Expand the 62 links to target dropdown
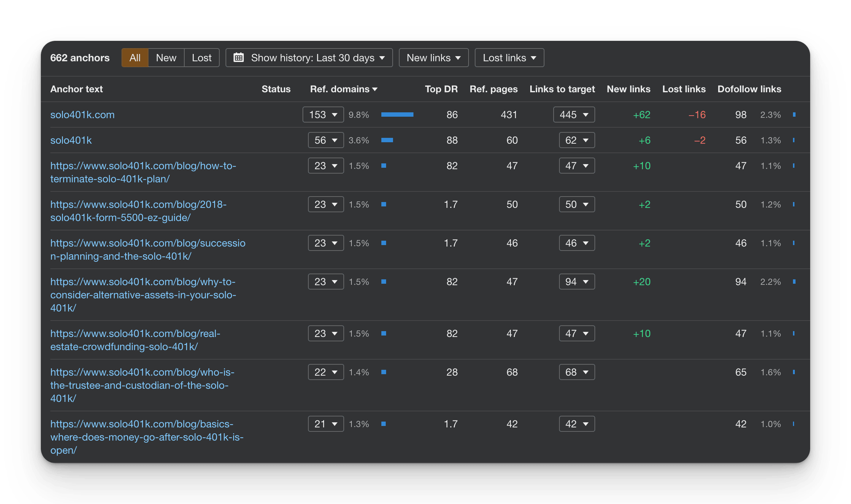 pos(577,140)
